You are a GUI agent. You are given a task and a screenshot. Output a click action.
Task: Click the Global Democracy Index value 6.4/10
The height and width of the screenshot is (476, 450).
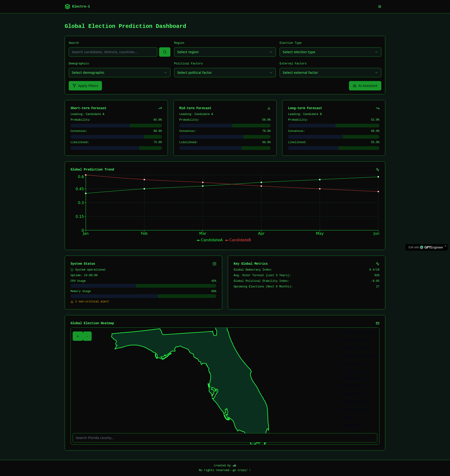(374, 270)
